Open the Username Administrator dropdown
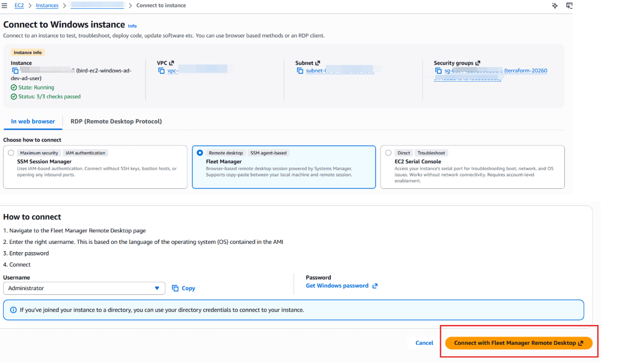619x364 pixels. point(84,288)
